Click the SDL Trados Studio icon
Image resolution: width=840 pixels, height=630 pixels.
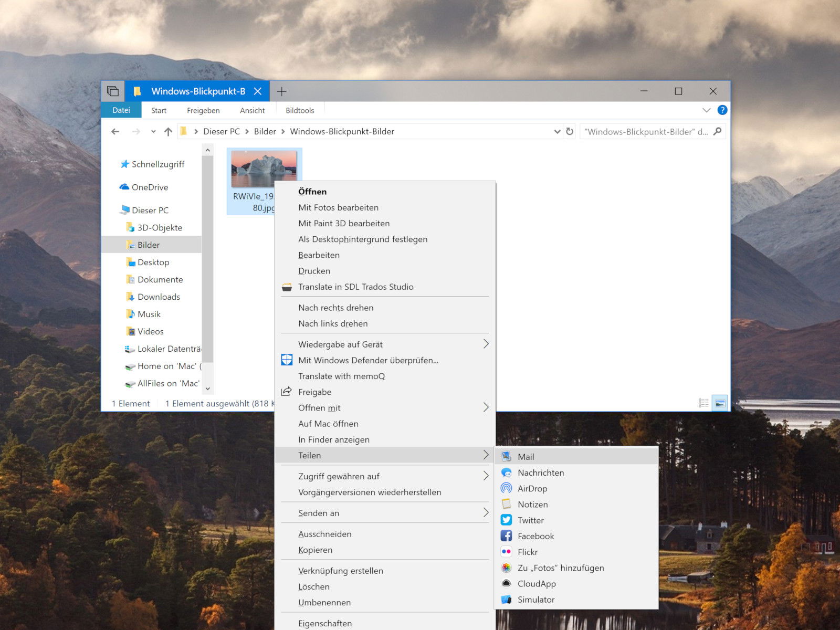[287, 287]
